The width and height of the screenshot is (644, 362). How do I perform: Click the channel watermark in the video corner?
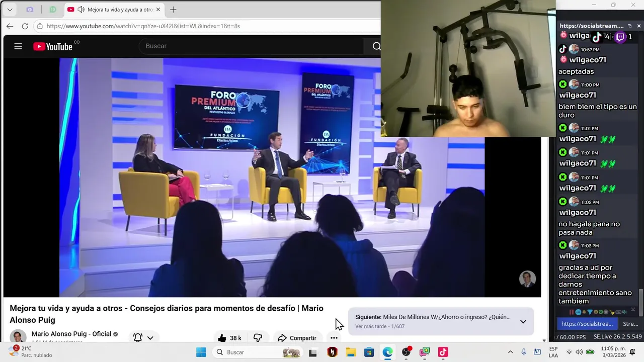coord(527,279)
